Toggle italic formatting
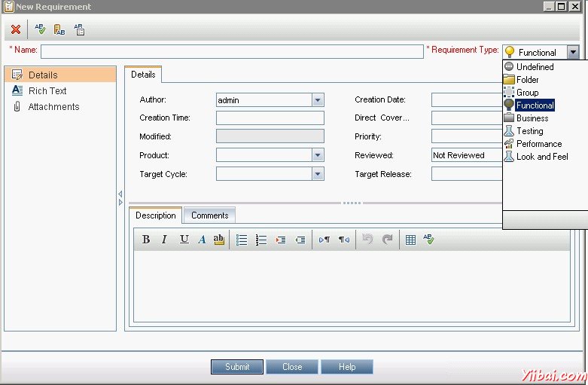The height and width of the screenshot is (385, 588). click(x=164, y=240)
